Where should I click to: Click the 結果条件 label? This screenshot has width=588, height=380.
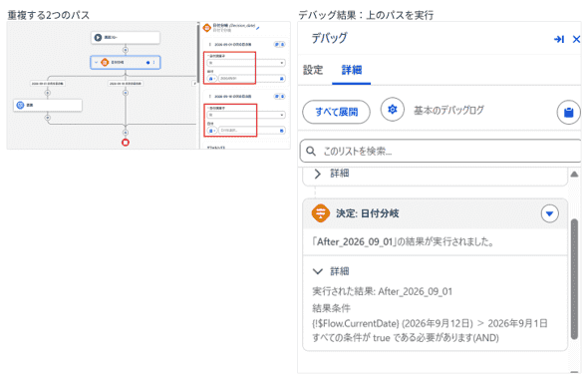(x=331, y=308)
